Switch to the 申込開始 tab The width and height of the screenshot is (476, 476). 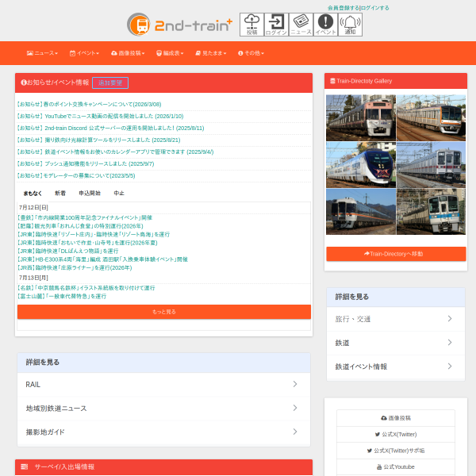90,193
